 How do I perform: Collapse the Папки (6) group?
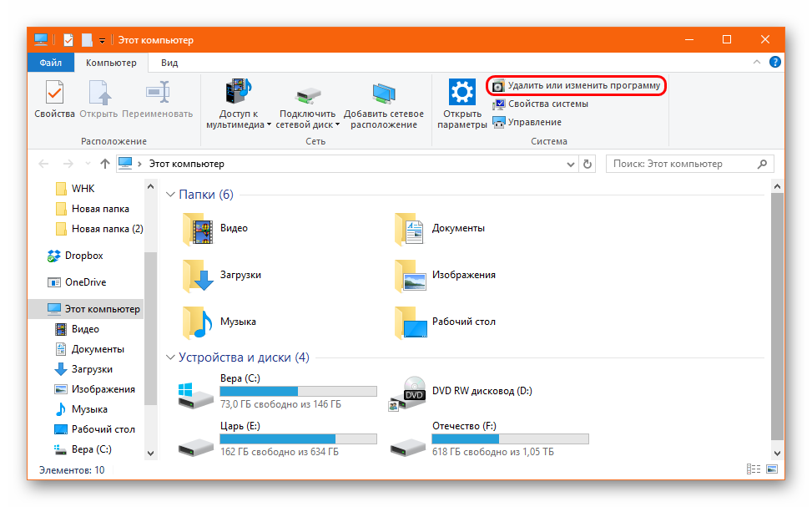coord(170,195)
